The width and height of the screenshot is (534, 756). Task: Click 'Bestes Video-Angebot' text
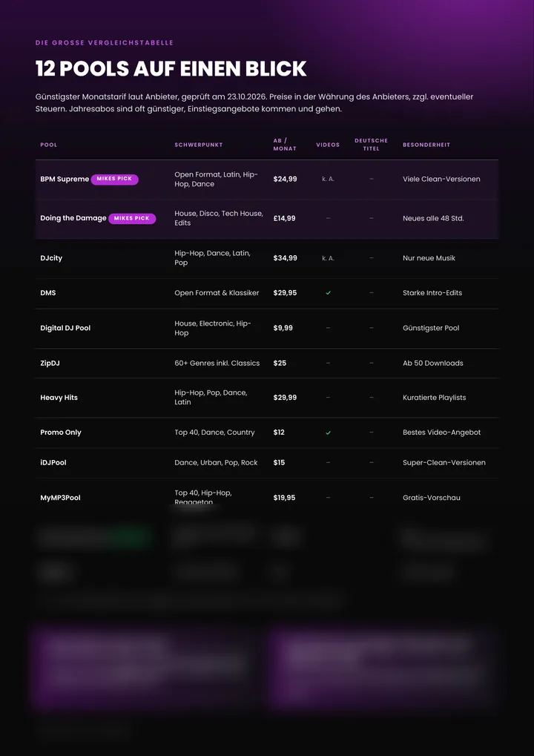pos(442,433)
